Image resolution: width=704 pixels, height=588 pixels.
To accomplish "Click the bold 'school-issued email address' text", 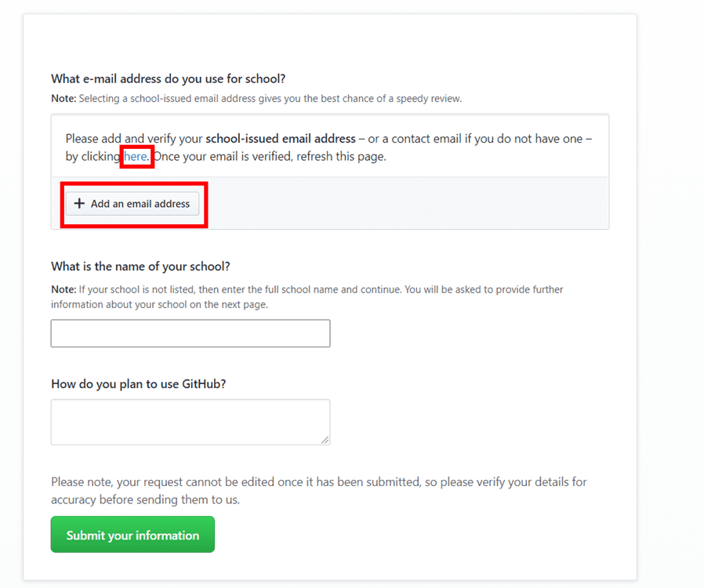I will point(281,139).
